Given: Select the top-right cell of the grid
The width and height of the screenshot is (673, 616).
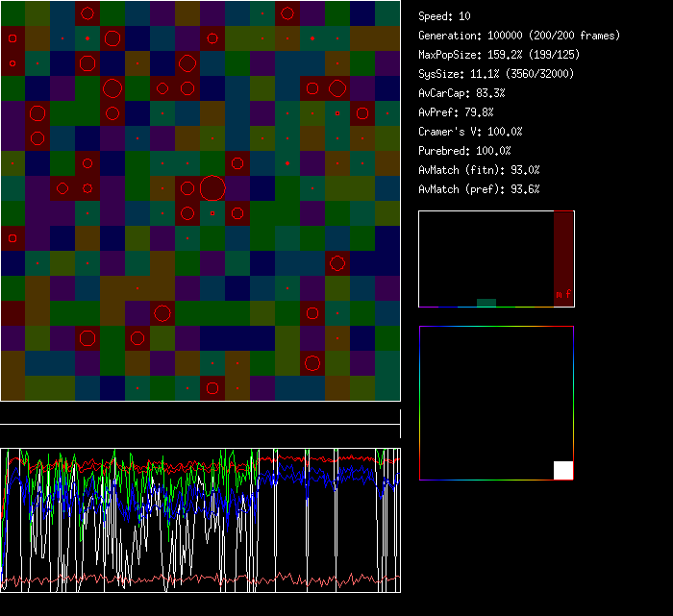Looking at the screenshot, I should point(387,13).
